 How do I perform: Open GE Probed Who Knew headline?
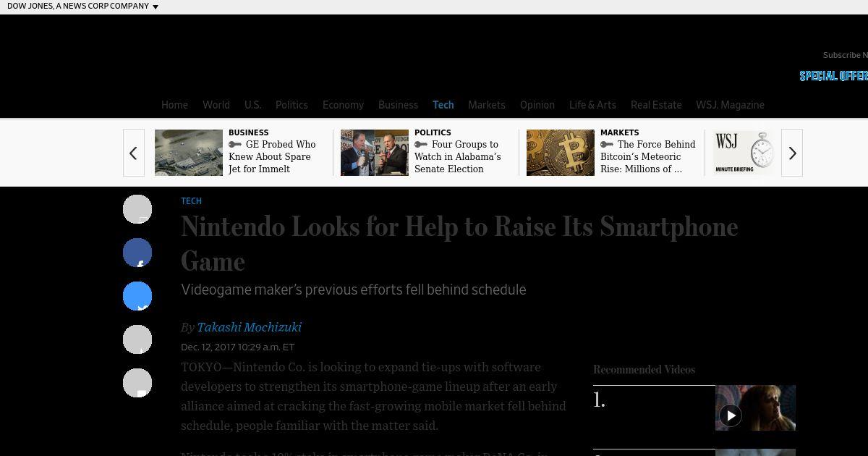(x=273, y=156)
